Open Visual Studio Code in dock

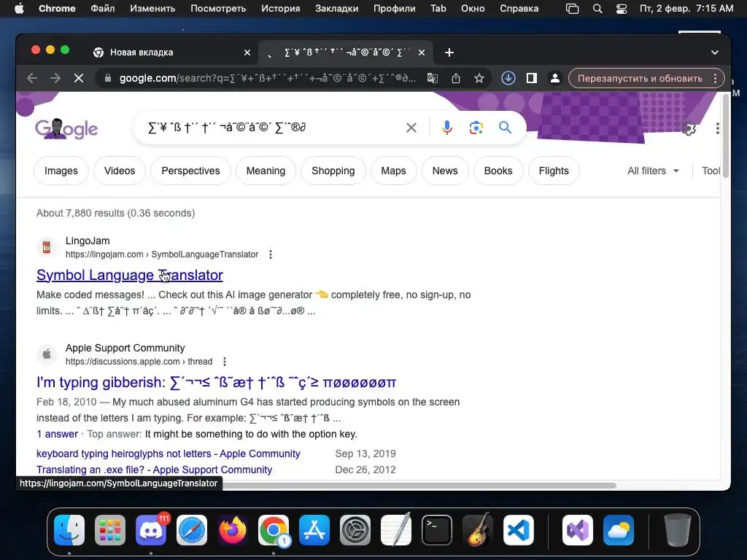519,530
